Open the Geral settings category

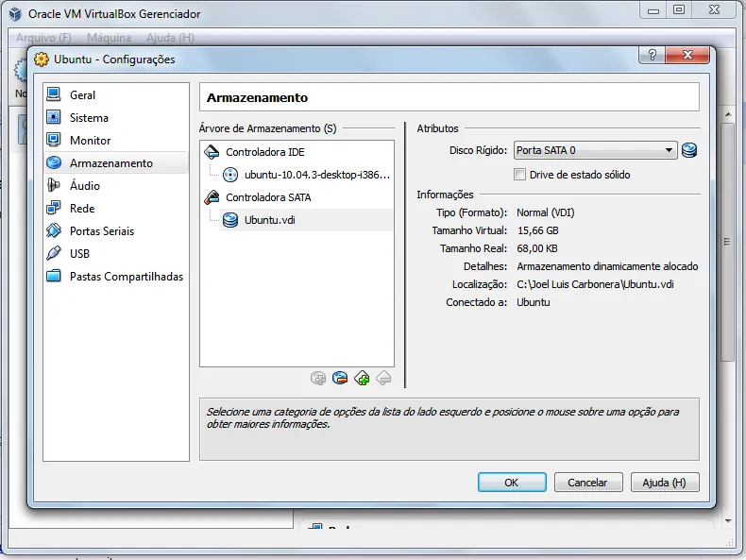click(115, 94)
